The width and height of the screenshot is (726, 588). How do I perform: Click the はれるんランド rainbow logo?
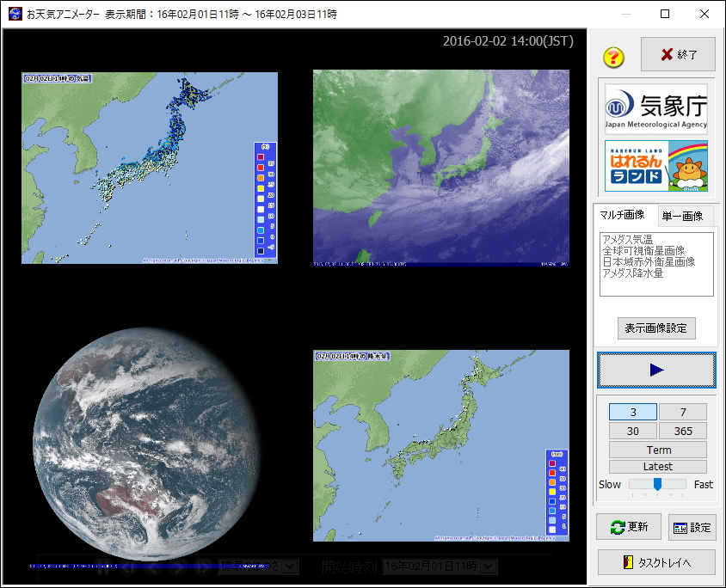coord(656,163)
